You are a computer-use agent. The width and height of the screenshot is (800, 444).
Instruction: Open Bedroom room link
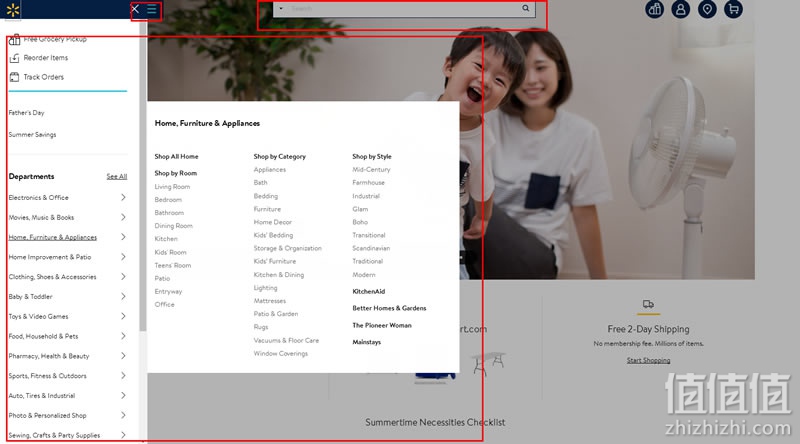168,200
